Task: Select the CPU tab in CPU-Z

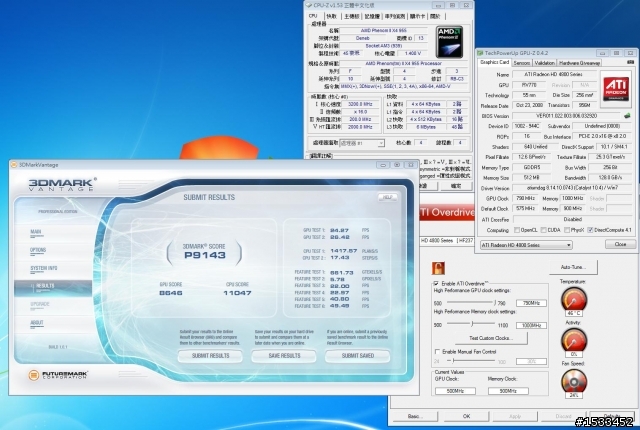Action: [x=313, y=16]
